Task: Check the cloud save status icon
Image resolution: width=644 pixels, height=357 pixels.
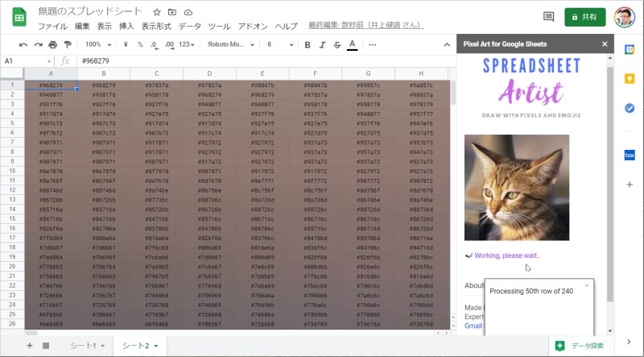Action: point(188,12)
